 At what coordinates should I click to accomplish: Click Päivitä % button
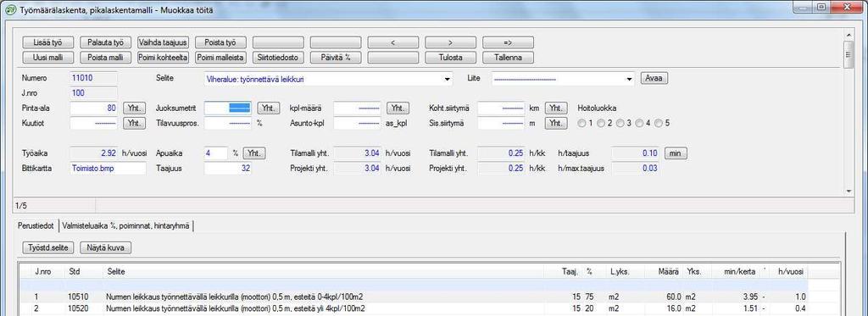pos(336,57)
